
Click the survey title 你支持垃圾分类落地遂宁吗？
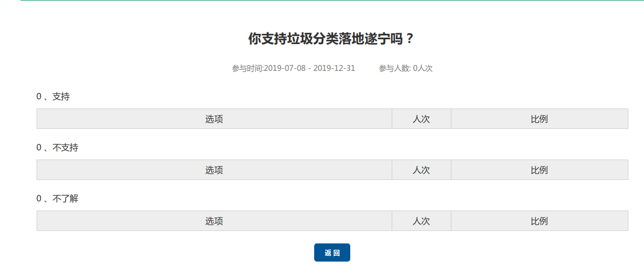tap(331, 39)
